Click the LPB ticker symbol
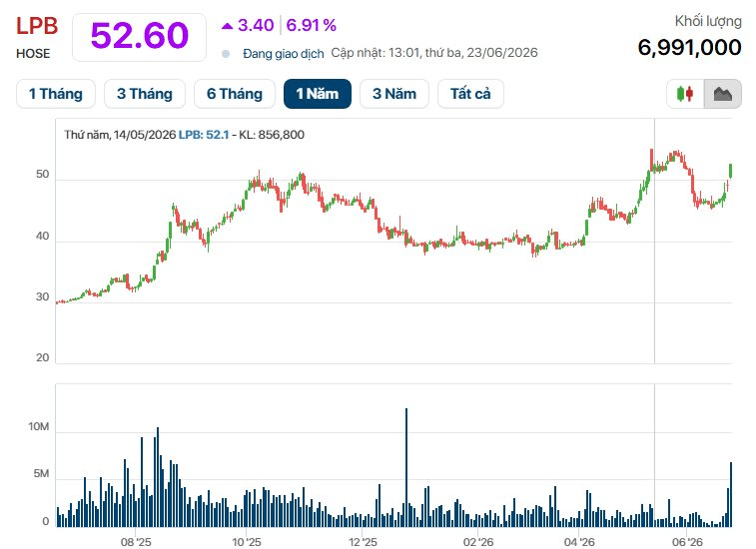756x549 pixels. click(37, 26)
